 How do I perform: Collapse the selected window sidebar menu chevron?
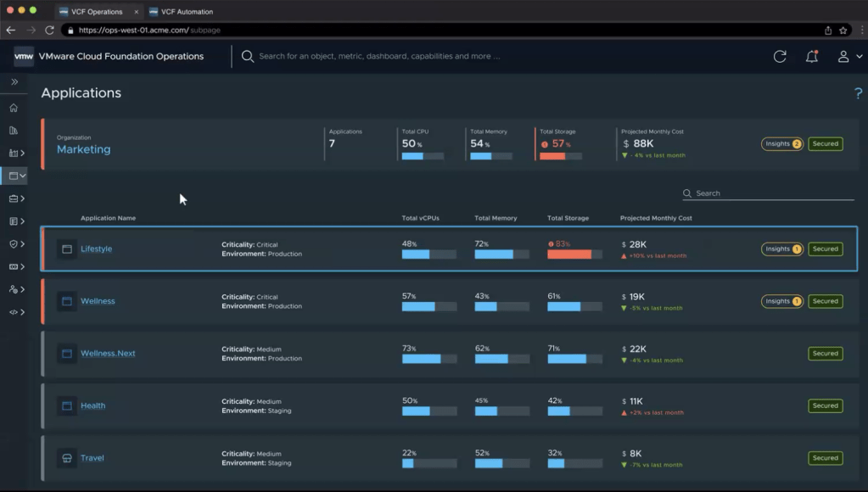click(23, 176)
